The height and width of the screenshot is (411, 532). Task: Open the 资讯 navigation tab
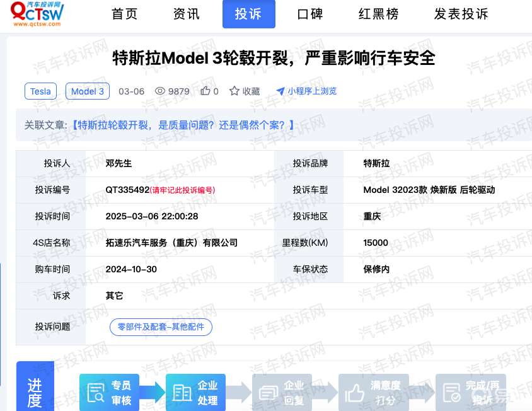point(187,14)
